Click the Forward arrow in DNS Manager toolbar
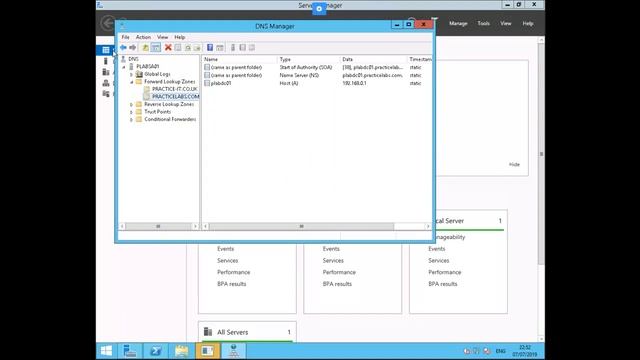The width and height of the screenshot is (640, 360). pos(132,48)
